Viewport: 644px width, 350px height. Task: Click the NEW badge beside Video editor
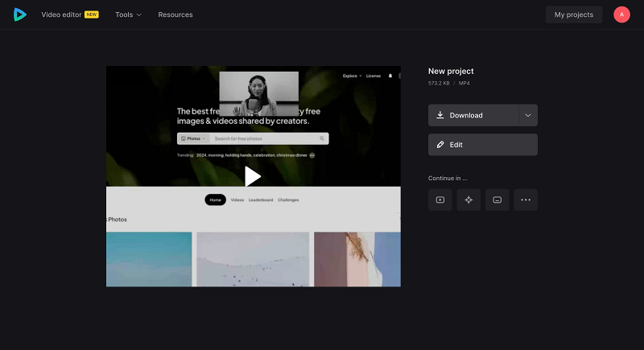coord(91,14)
